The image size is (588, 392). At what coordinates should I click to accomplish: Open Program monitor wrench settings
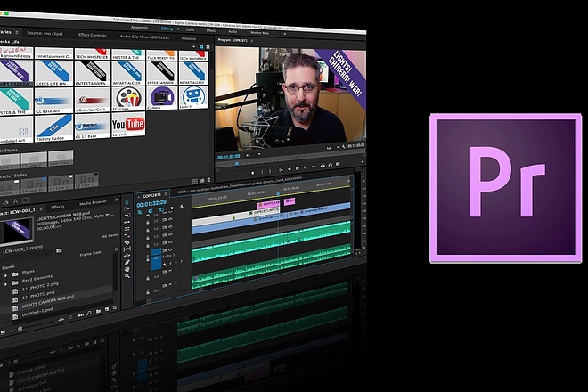343,147
